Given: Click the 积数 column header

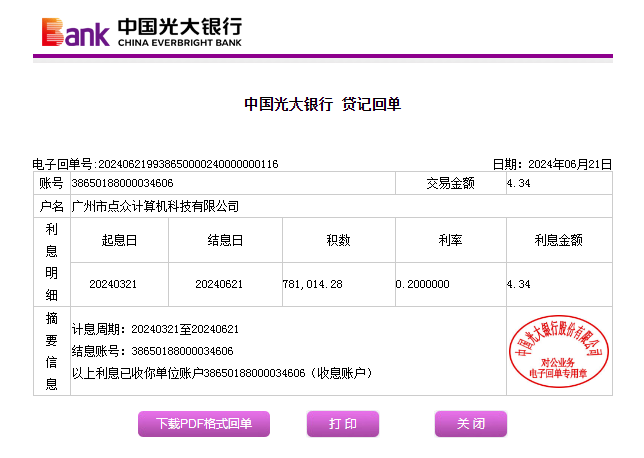Looking at the screenshot, I should (x=338, y=240).
